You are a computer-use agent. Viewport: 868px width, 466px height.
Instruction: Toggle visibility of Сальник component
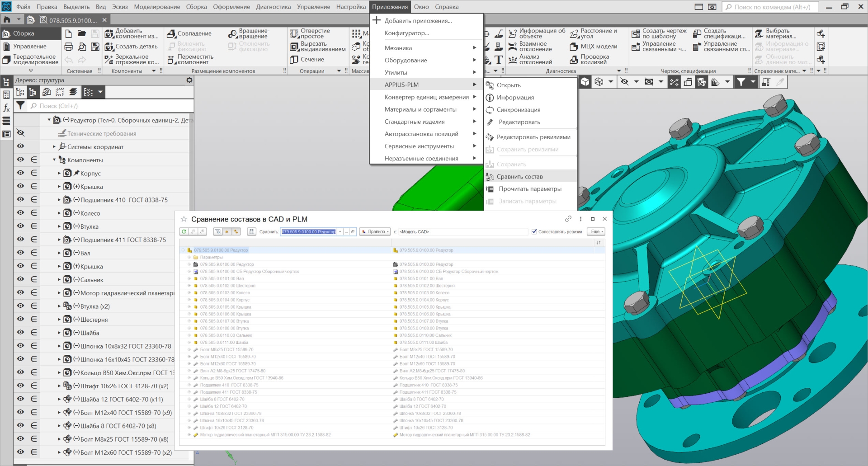click(20, 279)
